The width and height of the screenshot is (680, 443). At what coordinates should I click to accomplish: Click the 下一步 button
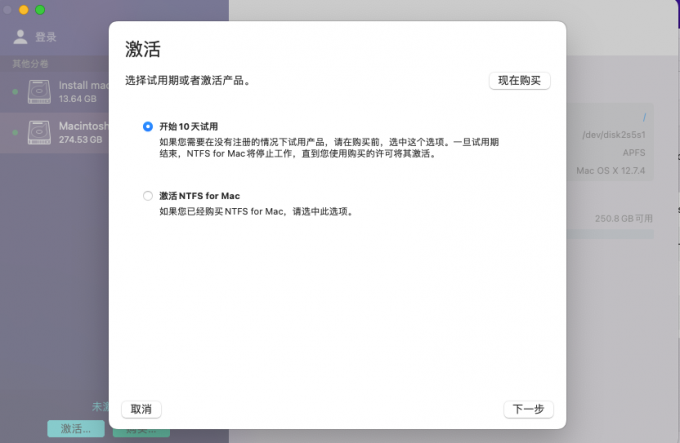[x=528, y=409]
